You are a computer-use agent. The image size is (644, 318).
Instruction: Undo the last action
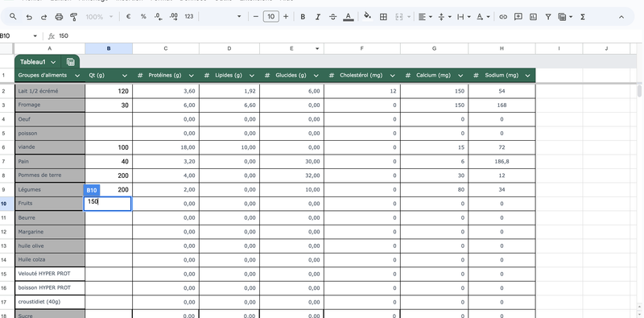click(x=29, y=17)
